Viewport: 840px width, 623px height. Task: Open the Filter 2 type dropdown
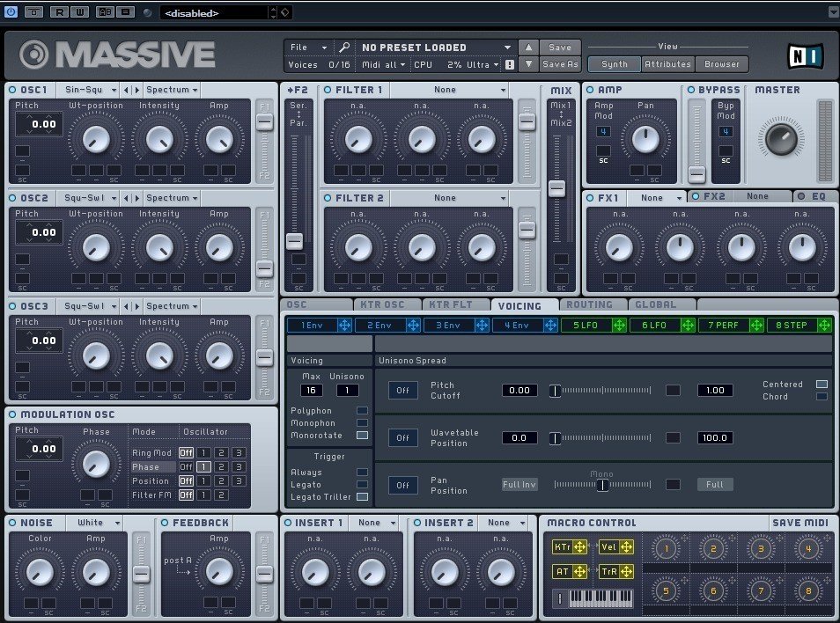coord(449,198)
